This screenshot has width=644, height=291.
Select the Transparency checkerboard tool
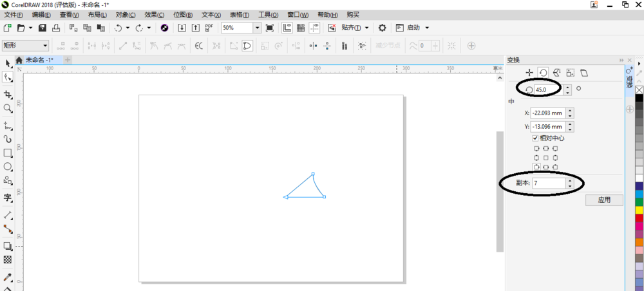pyautogui.click(x=7, y=259)
